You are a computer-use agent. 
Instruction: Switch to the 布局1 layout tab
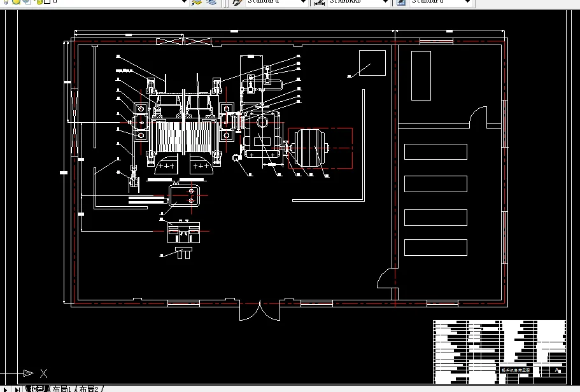click(x=62, y=389)
